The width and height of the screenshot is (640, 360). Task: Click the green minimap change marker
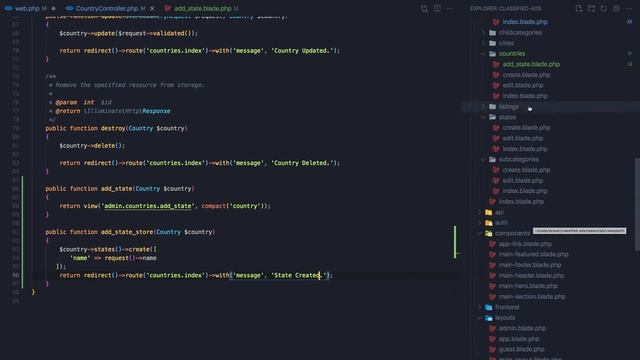pyautogui.click(x=455, y=242)
